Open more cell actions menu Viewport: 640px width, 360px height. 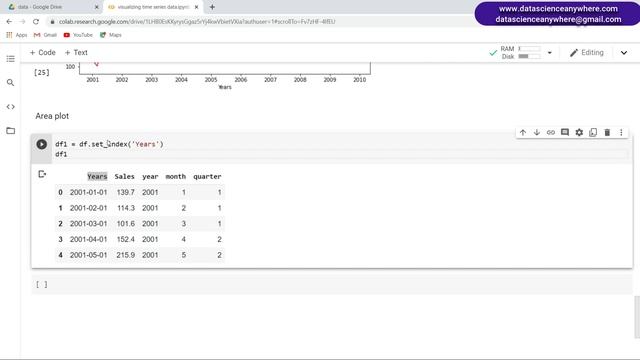(621, 132)
